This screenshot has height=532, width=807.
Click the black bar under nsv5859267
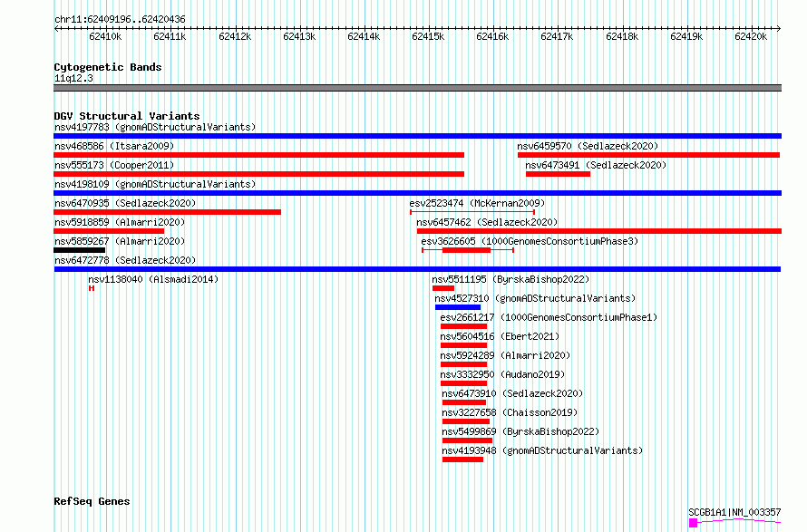[x=79, y=250]
